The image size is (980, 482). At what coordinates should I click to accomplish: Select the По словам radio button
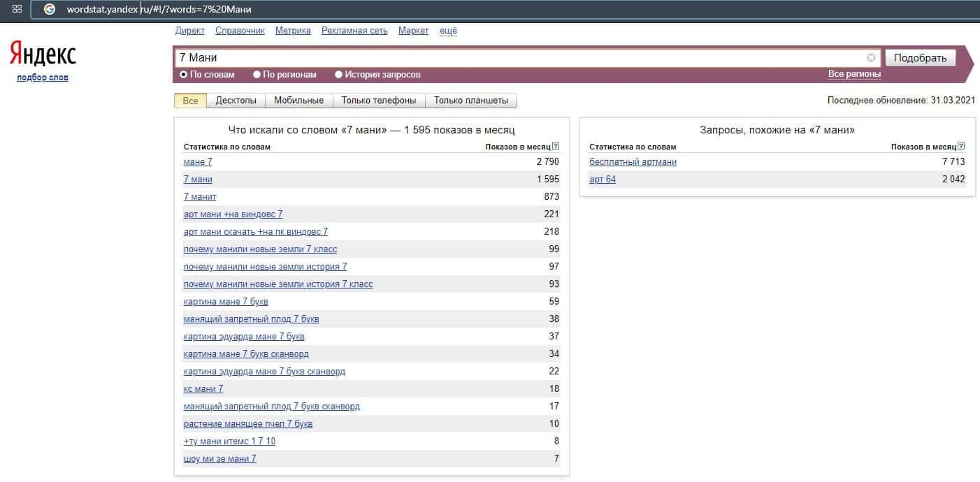tap(184, 75)
